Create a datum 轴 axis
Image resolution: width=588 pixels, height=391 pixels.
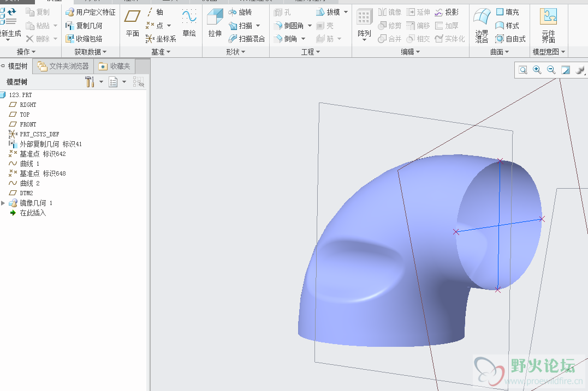(x=155, y=13)
